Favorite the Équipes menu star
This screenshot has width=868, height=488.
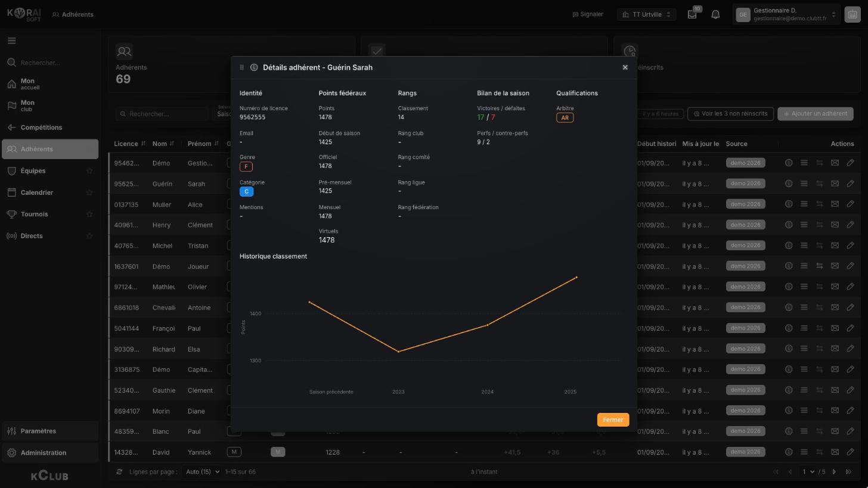pyautogui.click(x=89, y=171)
